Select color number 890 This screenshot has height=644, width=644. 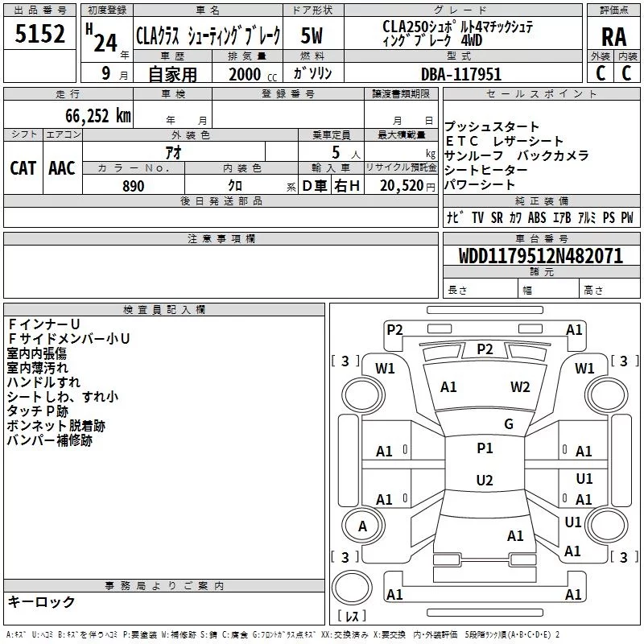tap(134, 186)
